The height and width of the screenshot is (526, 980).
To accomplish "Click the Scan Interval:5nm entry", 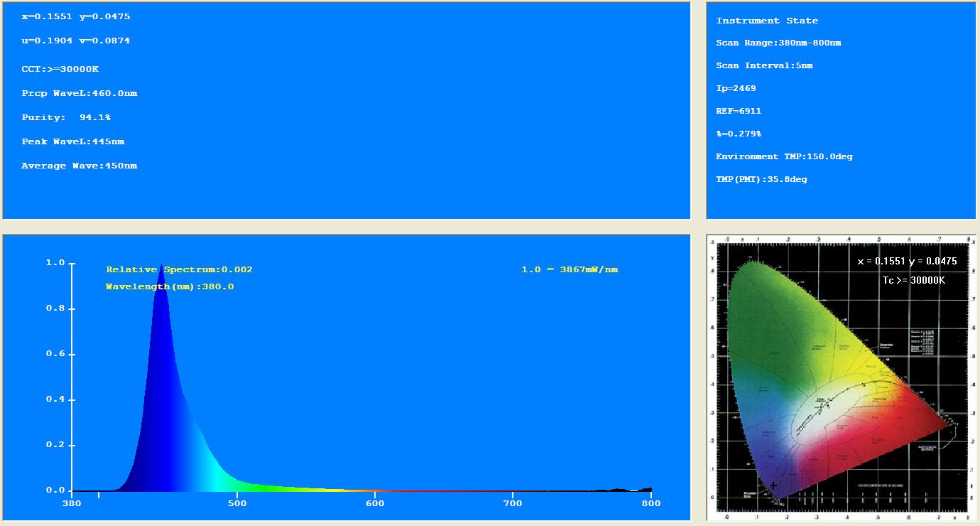I will point(764,65).
